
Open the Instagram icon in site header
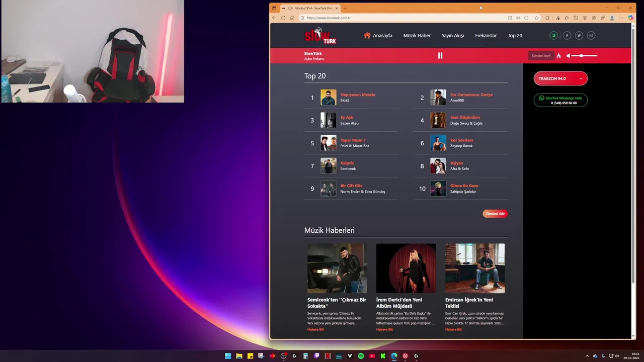(x=591, y=36)
